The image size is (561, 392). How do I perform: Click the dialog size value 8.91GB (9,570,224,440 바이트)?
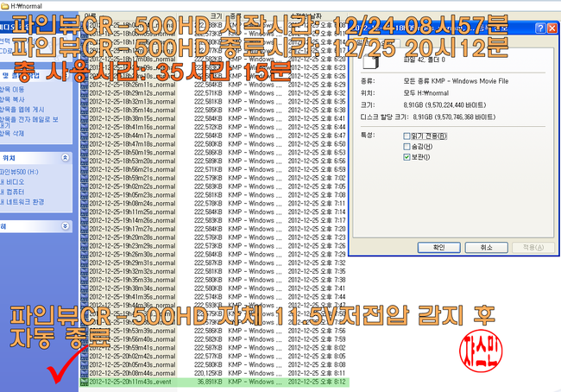tap(444, 104)
